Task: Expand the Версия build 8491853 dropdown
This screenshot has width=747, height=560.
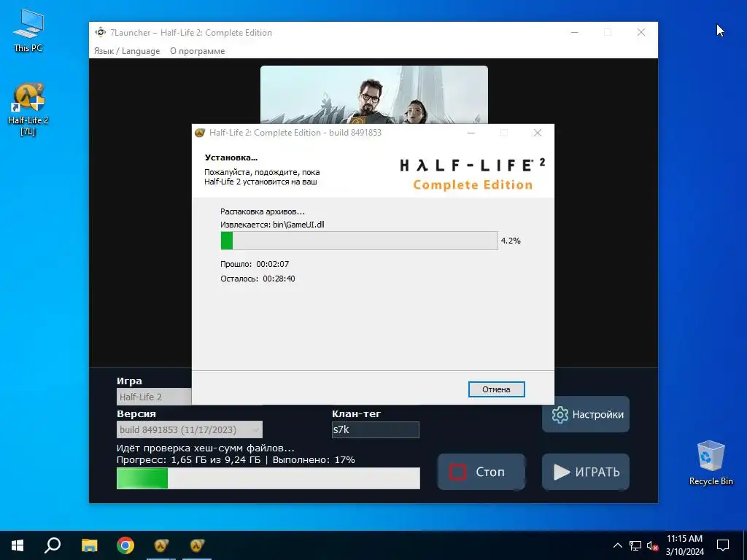Action: pyautogui.click(x=189, y=429)
